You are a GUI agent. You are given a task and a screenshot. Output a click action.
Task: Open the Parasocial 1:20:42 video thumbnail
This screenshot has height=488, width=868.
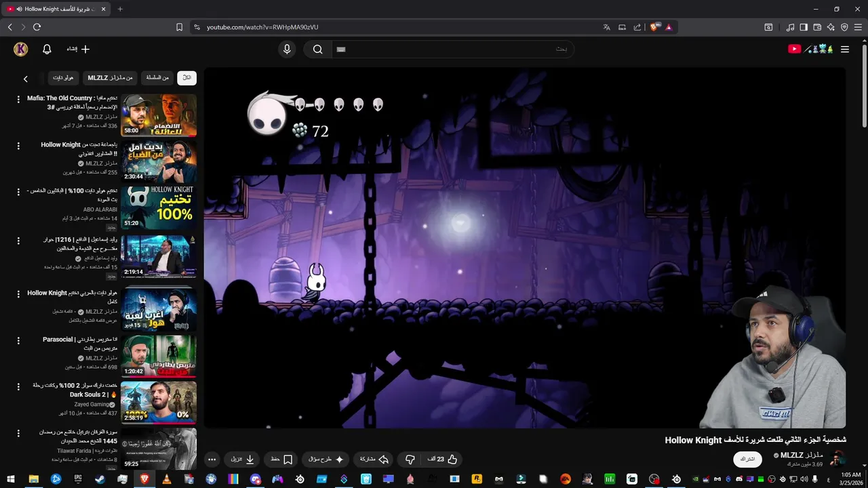[159, 356]
